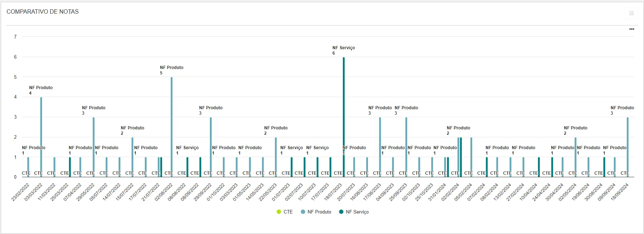Screen dimensions: 644x234
Task: Click the 18/09/2024 x-axis date label
Action: click(620, 192)
